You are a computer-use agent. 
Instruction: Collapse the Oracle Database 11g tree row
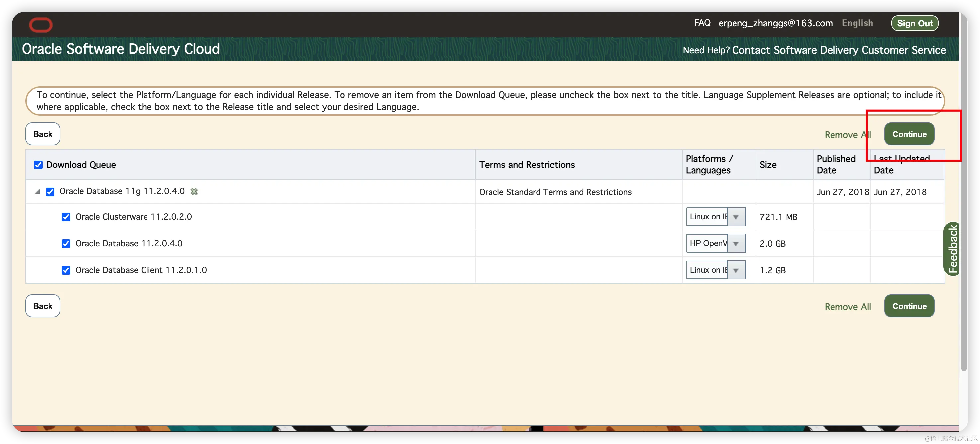pyautogui.click(x=37, y=191)
